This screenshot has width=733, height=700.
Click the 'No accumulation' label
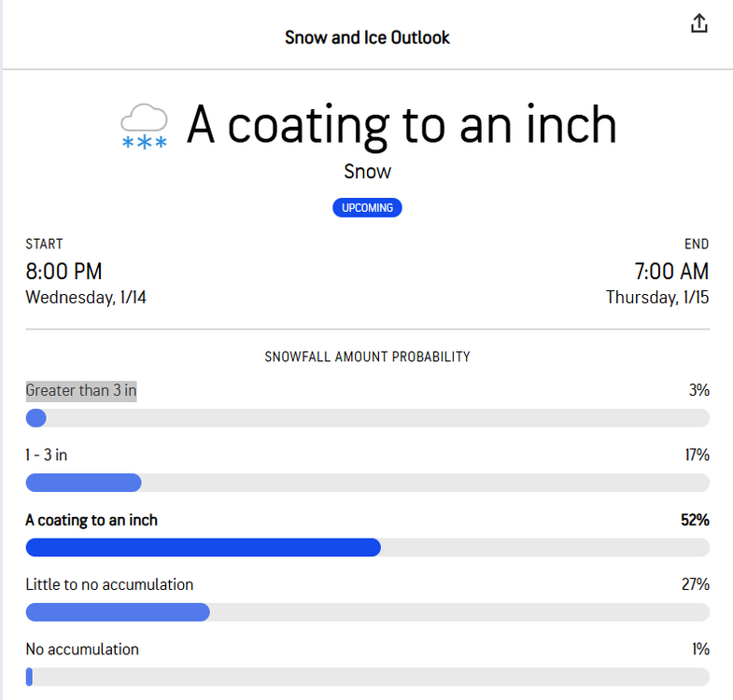82,649
